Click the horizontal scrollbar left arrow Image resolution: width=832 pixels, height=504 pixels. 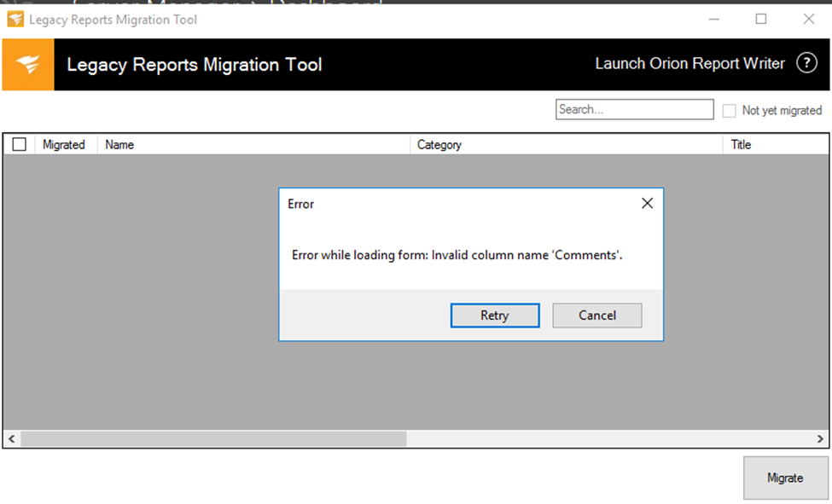coord(12,438)
